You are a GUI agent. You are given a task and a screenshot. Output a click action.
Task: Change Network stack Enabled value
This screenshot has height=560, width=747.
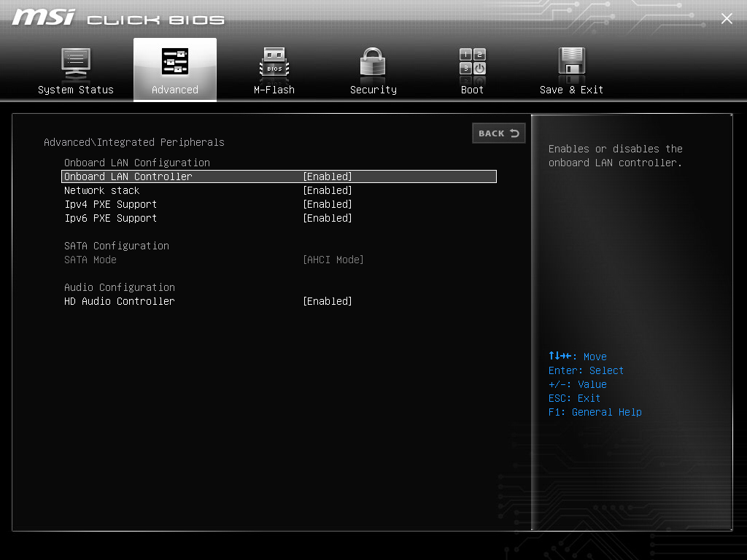point(328,190)
